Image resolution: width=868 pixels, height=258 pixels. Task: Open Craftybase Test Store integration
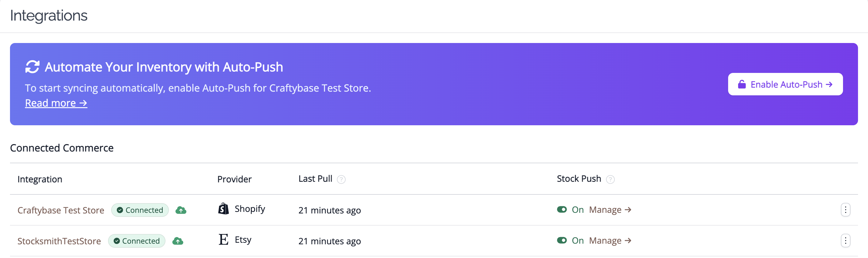pyautogui.click(x=61, y=210)
